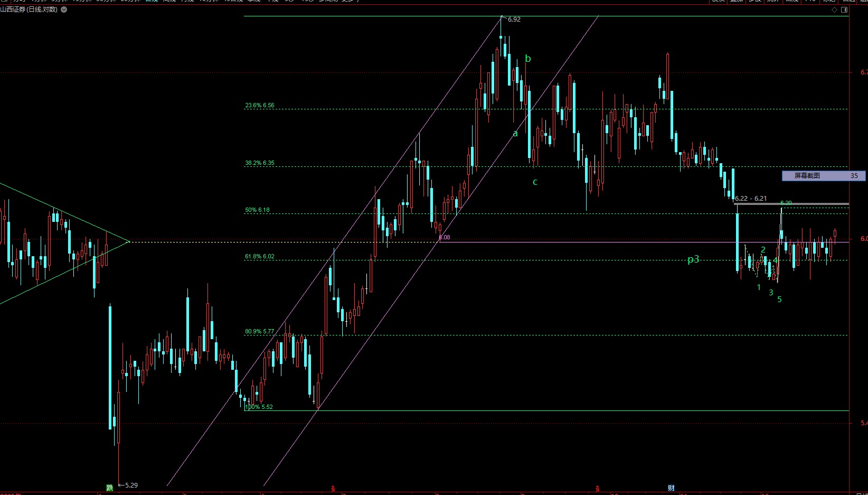Select the 屏幕截图 35 label
The height and width of the screenshot is (495, 868).
click(x=824, y=176)
